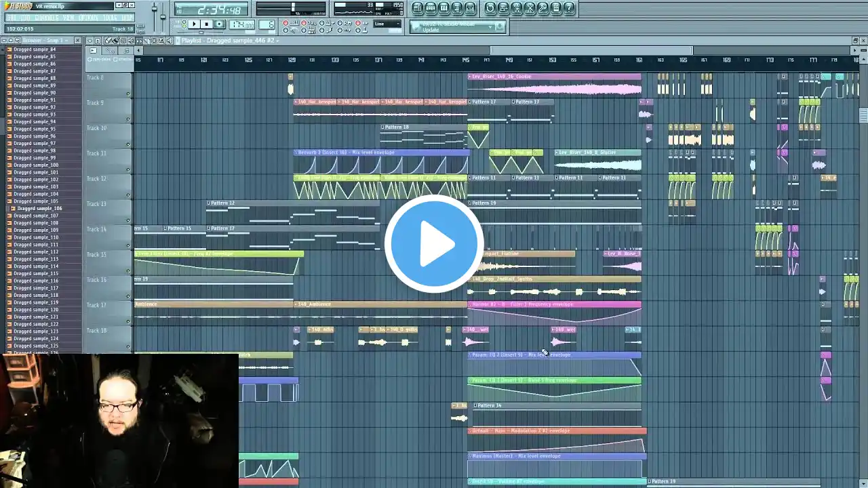
Task: Open the Piano Roll toolbar shortcut
Action: click(x=444, y=8)
